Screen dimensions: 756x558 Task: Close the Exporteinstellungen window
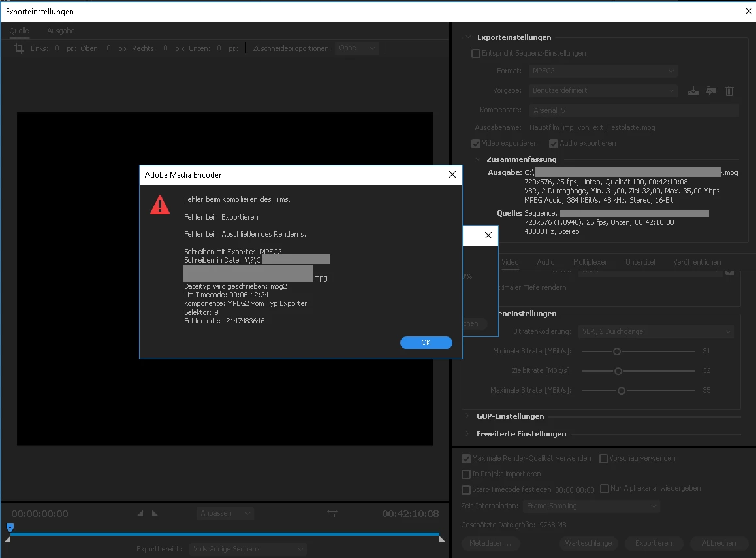pyautogui.click(x=748, y=11)
